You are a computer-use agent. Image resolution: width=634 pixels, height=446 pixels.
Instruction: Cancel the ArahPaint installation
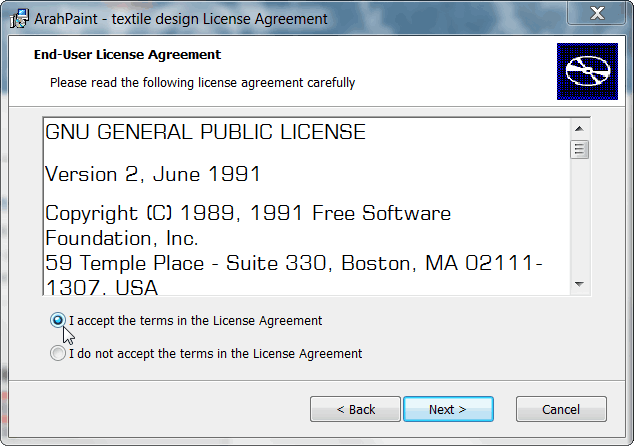click(561, 409)
